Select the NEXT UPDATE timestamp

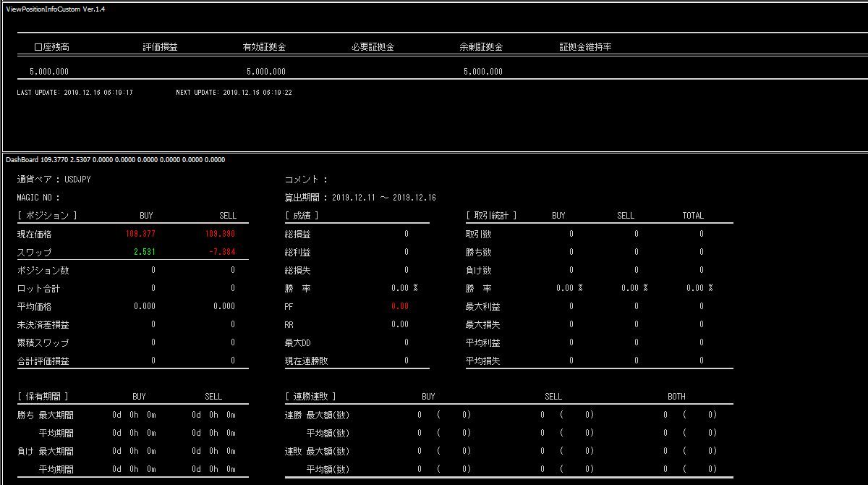pyautogui.click(x=234, y=93)
